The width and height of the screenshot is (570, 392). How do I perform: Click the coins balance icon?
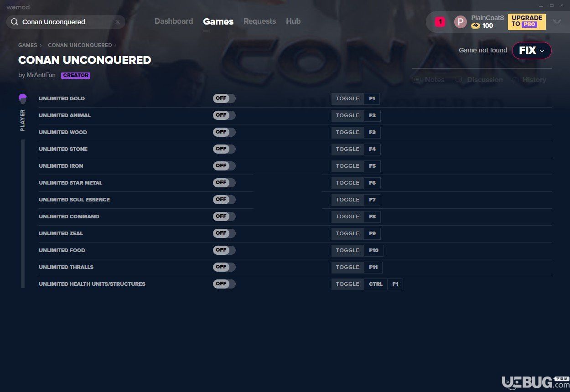476,26
